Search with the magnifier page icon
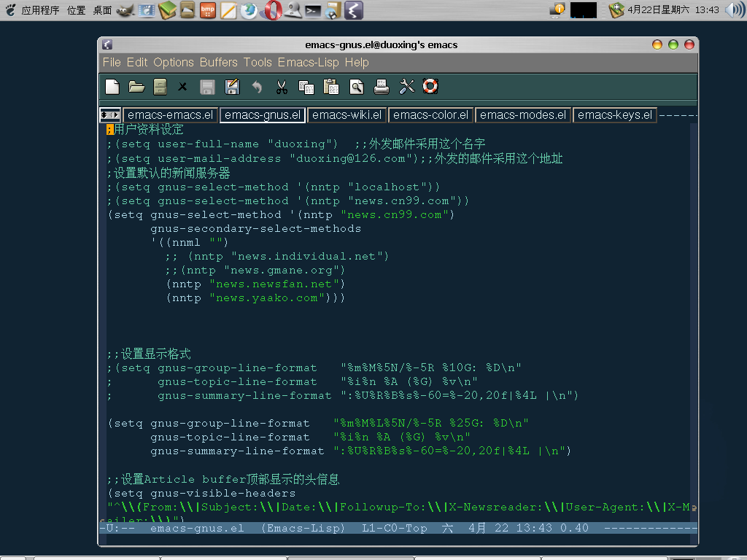This screenshot has height=560, width=747. (x=356, y=87)
